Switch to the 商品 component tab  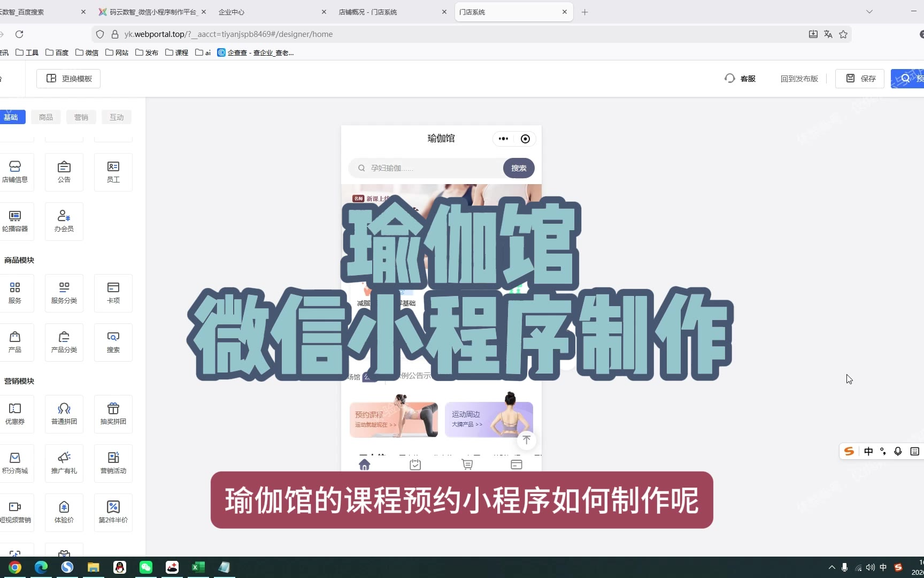point(46,117)
